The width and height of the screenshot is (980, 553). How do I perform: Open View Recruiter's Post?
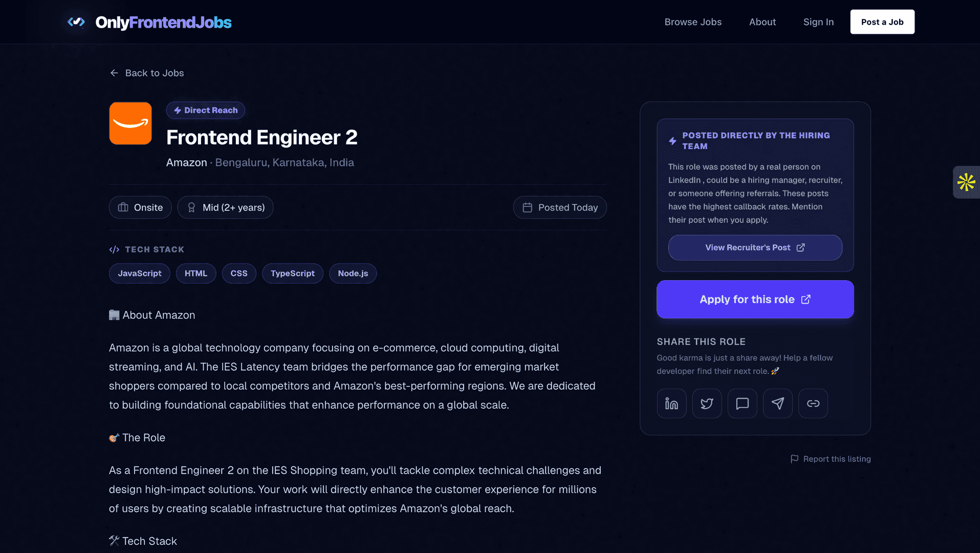(754, 247)
